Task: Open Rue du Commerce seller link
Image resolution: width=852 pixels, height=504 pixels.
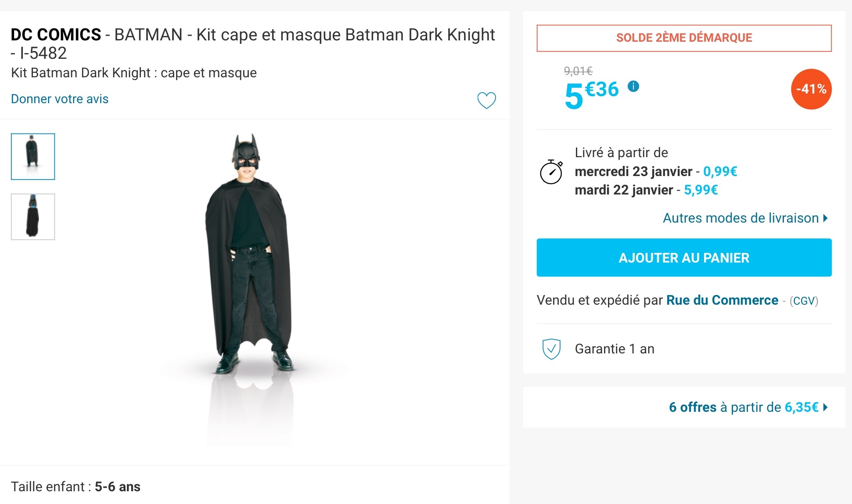Action: coord(722,300)
